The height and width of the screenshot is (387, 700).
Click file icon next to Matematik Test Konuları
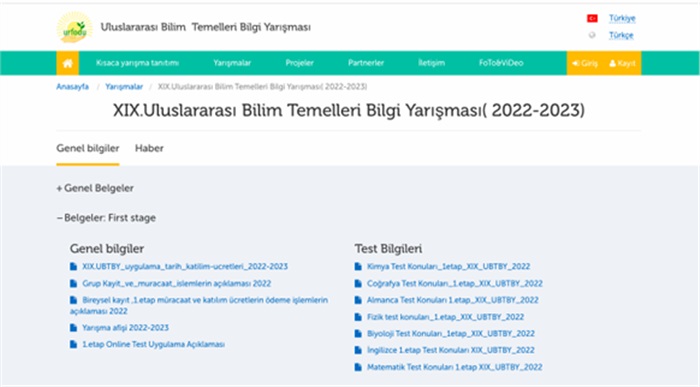point(358,367)
